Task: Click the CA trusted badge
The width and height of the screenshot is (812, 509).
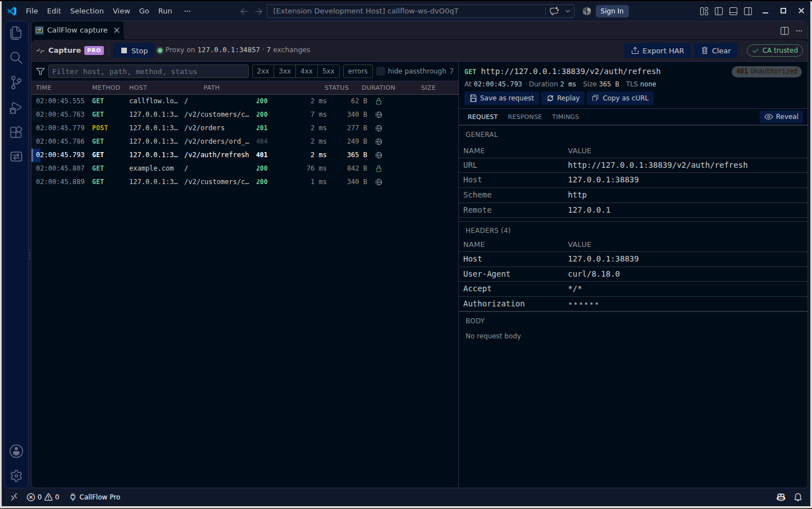Action: (x=775, y=51)
